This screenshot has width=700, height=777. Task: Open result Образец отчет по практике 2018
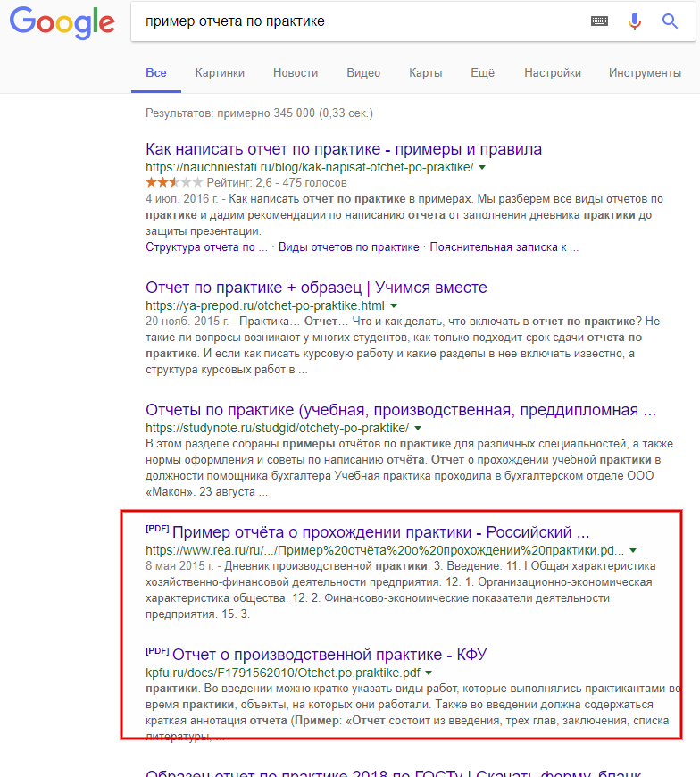point(394,773)
